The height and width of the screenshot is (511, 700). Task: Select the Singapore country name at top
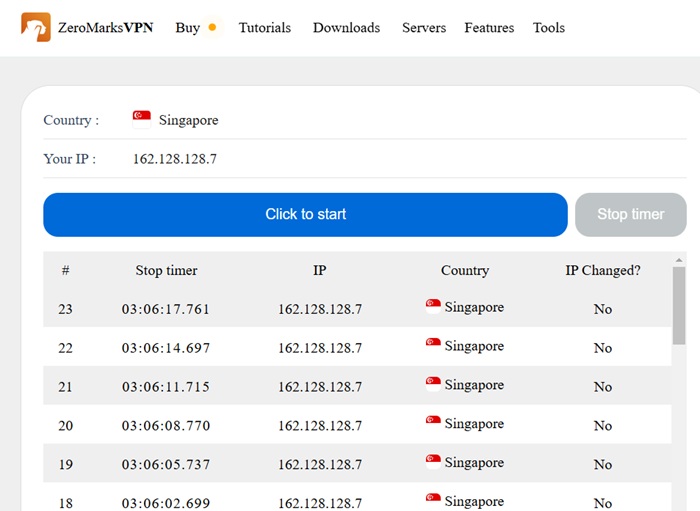point(188,120)
